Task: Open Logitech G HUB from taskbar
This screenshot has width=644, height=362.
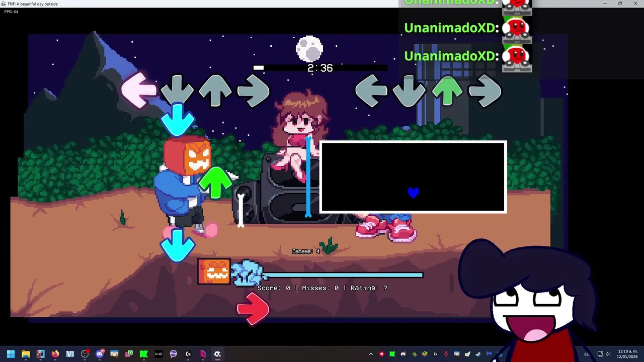Action: (188, 354)
